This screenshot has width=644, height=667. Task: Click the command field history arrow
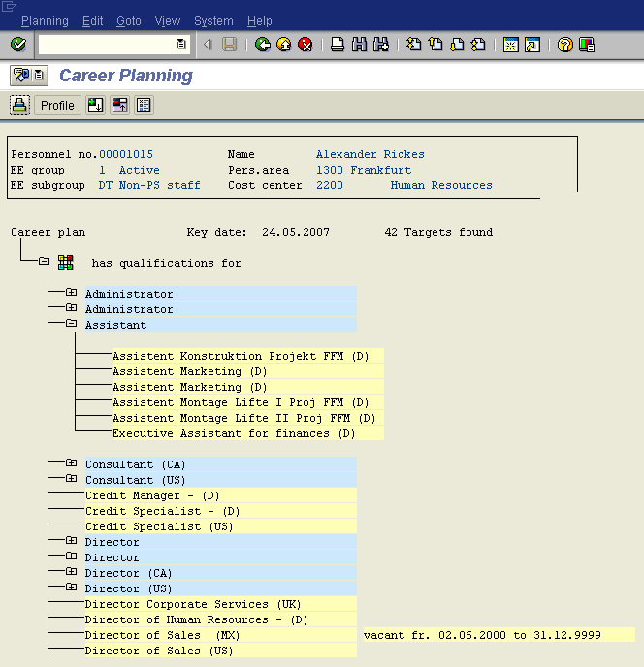click(x=181, y=44)
